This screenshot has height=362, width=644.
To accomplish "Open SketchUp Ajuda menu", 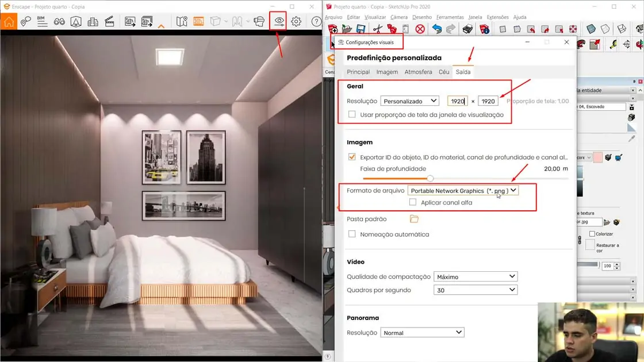I will [520, 17].
